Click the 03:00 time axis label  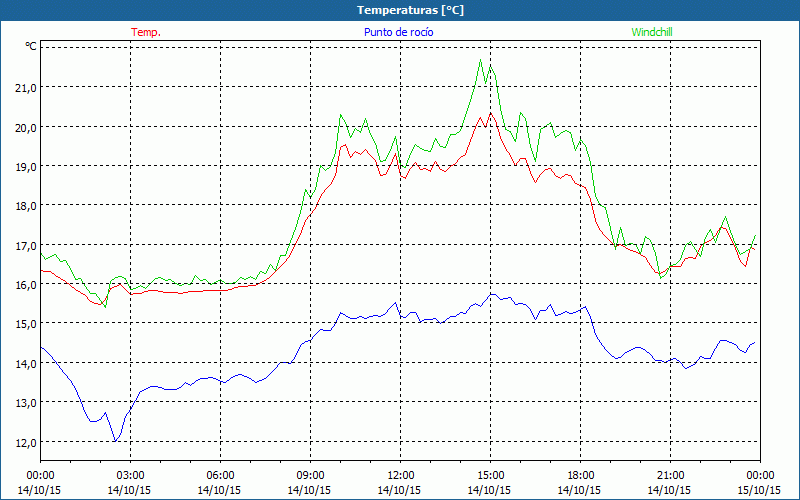[x=130, y=476]
